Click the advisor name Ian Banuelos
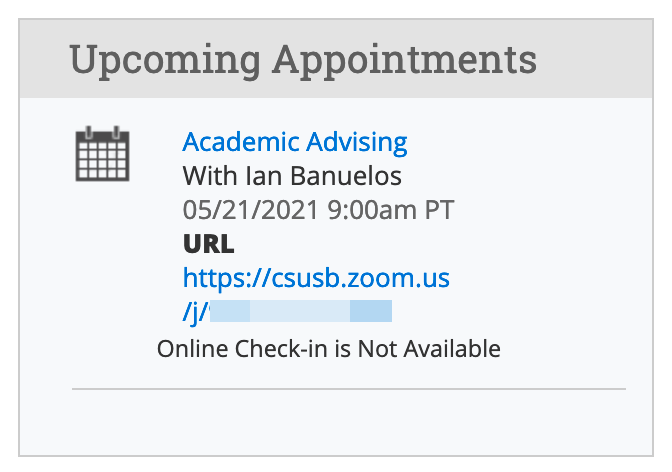Screen dimensions: 672x472 pyautogui.click(x=324, y=176)
